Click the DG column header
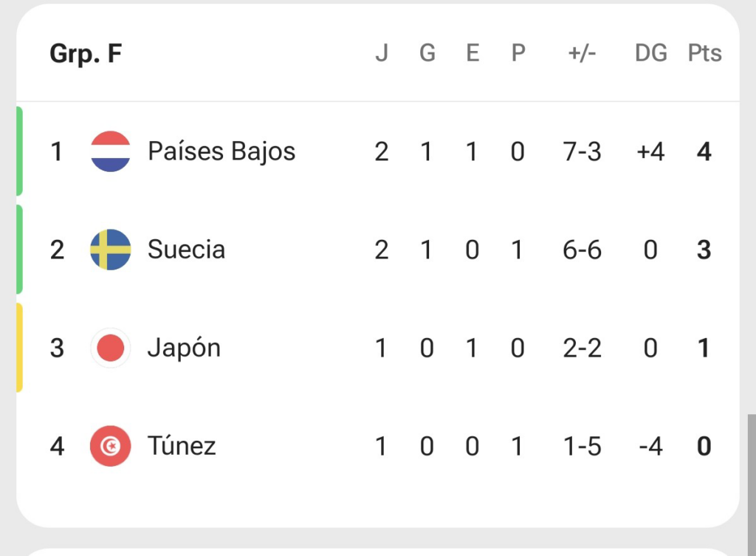Viewport: 756px width, 556px height. click(x=651, y=52)
